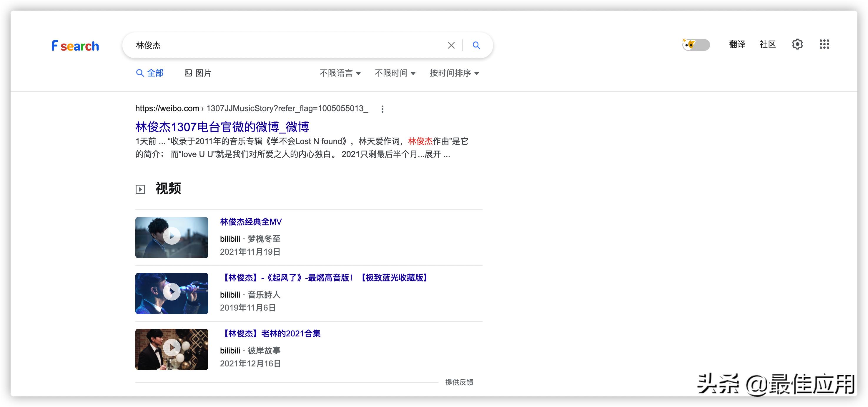Switch to the 图片 images tab
This screenshot has height=407, width=868.
click(x=198, y=73)
